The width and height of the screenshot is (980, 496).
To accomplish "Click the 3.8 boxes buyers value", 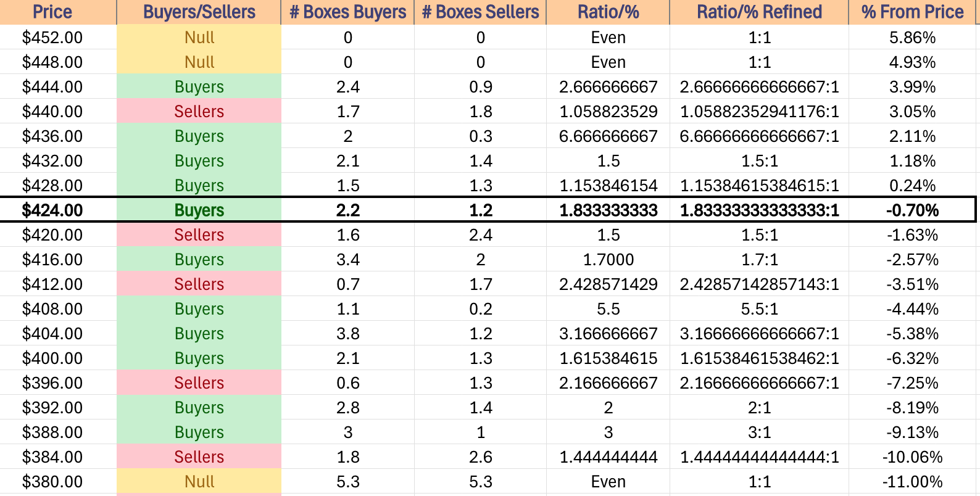I will click(x=348, y=334).
